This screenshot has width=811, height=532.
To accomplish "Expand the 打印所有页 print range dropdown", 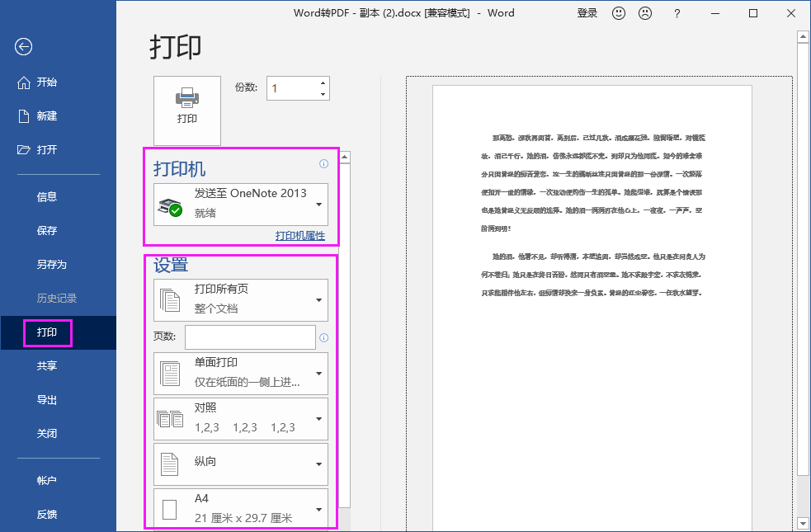I will (x=239, y=299).
